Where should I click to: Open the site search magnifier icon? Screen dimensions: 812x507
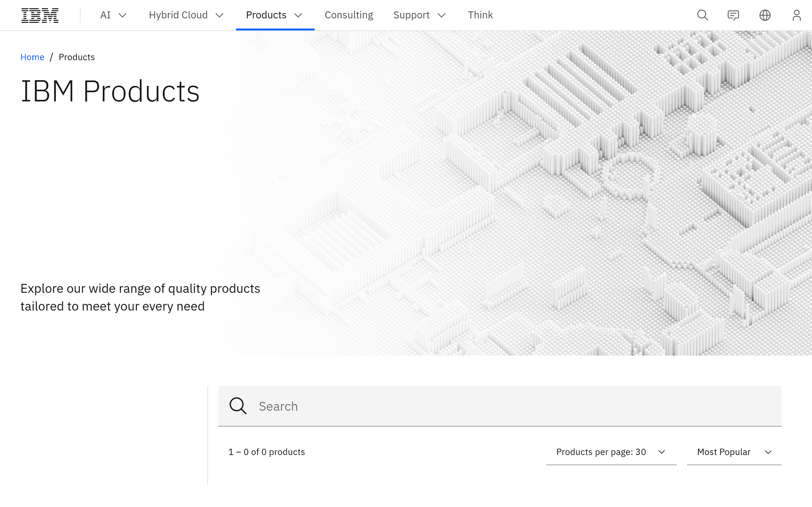click(702, 15)
